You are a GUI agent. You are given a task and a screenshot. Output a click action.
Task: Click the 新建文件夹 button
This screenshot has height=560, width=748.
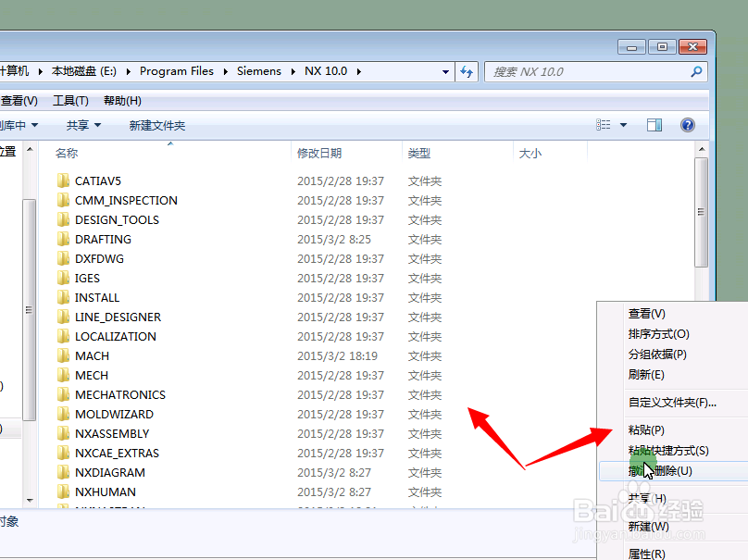(157, 126)
